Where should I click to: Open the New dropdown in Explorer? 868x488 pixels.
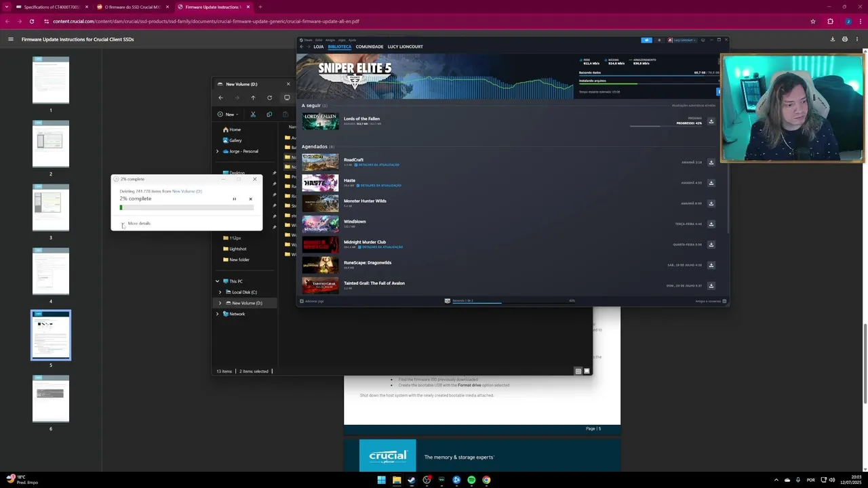tap(228, 115)
